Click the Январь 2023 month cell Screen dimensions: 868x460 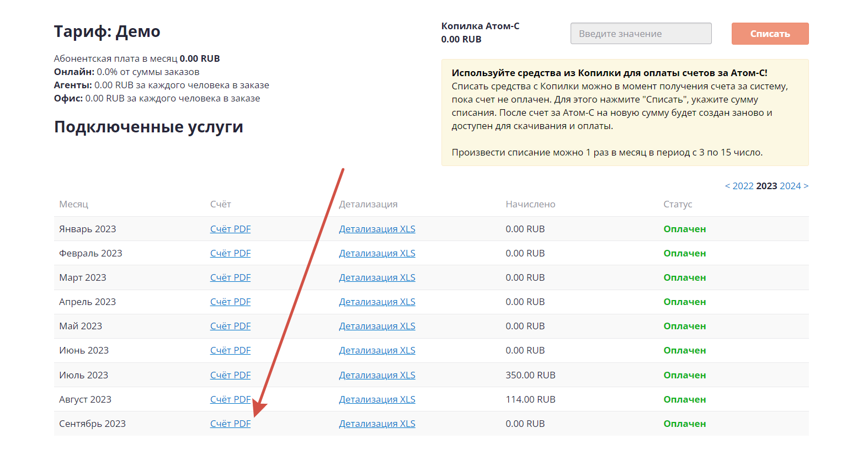(87, 229)
